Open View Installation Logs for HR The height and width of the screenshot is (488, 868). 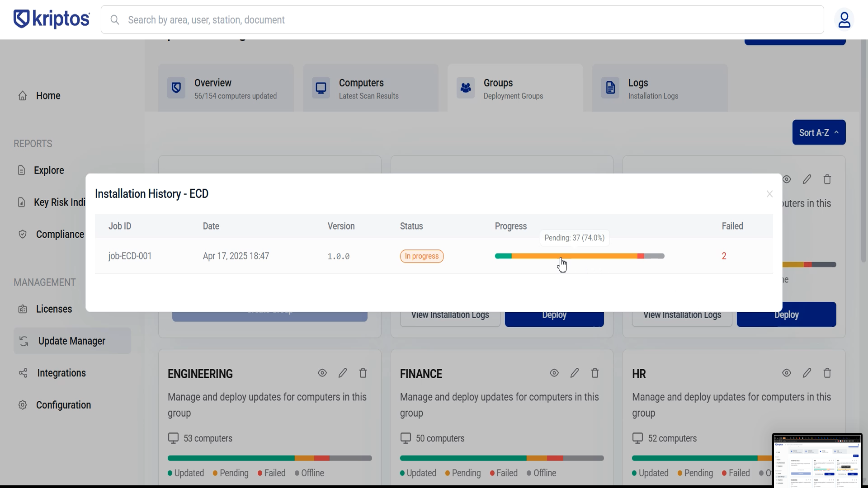click(x=682, y=314)
